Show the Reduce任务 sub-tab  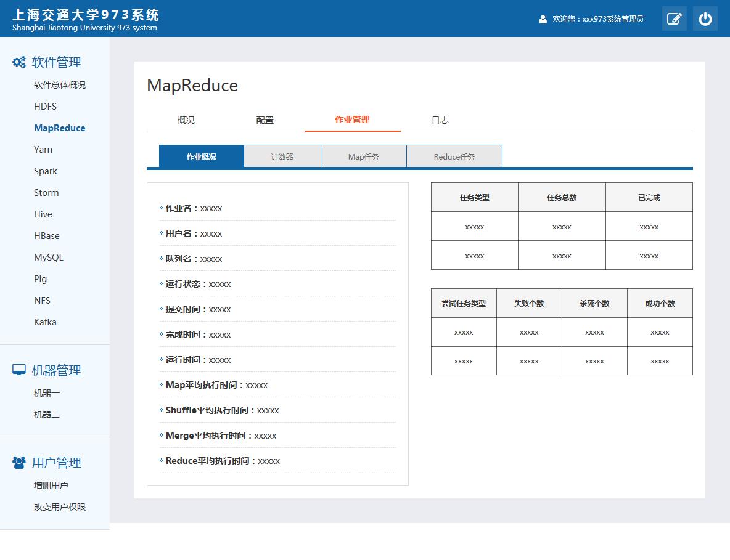tap(454, 156)
